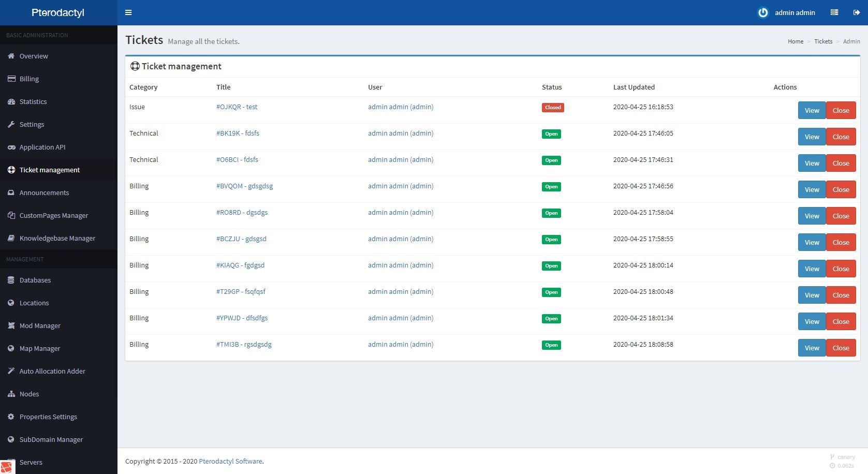
Task: Click the admin admin user avatar icon
Action: tap(763, 12)
